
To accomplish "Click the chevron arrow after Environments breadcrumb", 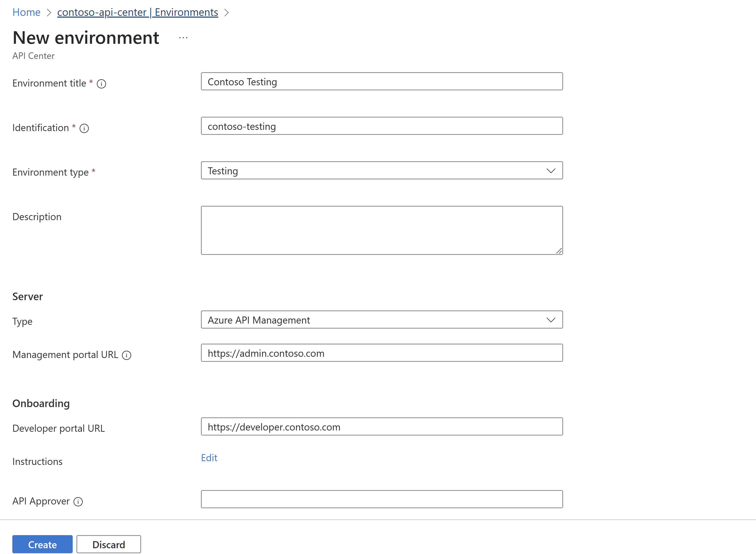I will coord(229,12).
